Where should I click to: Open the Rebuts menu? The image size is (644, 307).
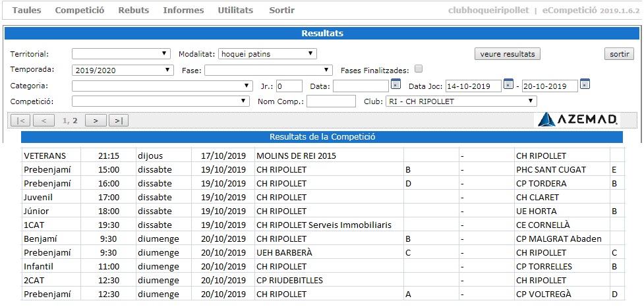pyautogui.click(x=134, y=11)
